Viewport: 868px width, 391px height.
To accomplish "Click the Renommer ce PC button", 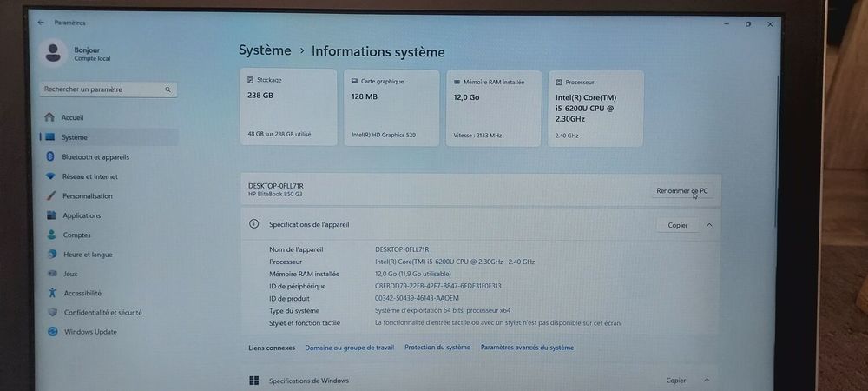I will click(x=682, y=190).
